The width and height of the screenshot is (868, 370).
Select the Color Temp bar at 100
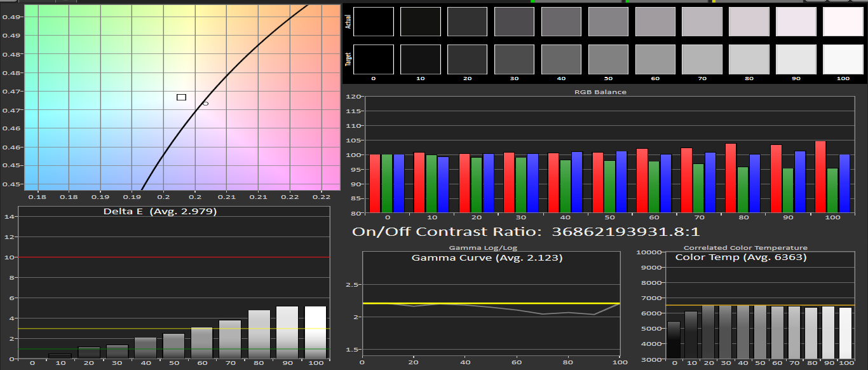(844, 332)
